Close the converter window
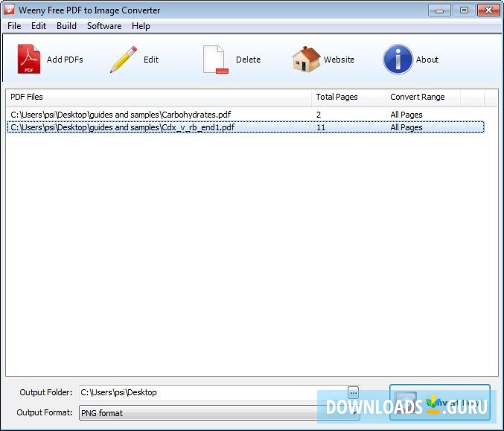This screenshot has width=504, height=431. click(x=488, y=10)
